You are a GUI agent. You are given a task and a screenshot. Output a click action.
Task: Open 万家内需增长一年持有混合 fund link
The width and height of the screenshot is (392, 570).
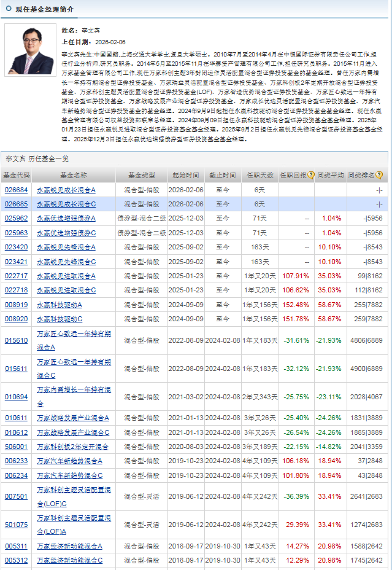[x=74, y=397]
